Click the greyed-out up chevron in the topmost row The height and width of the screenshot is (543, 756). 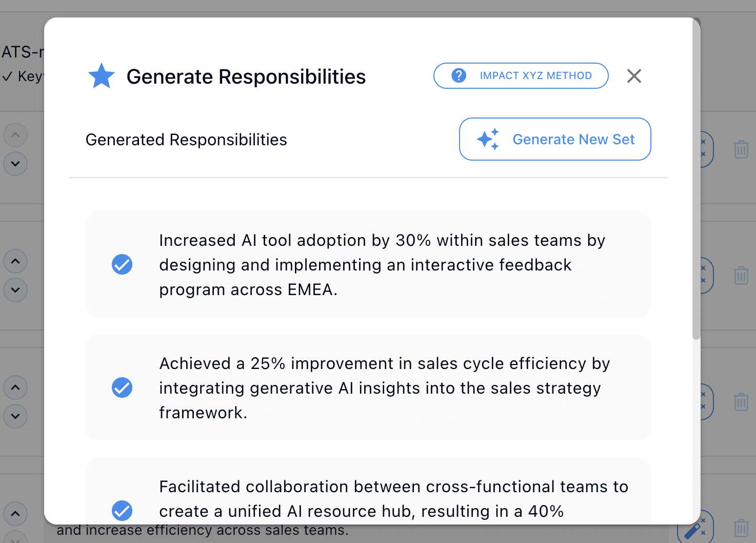15,135
